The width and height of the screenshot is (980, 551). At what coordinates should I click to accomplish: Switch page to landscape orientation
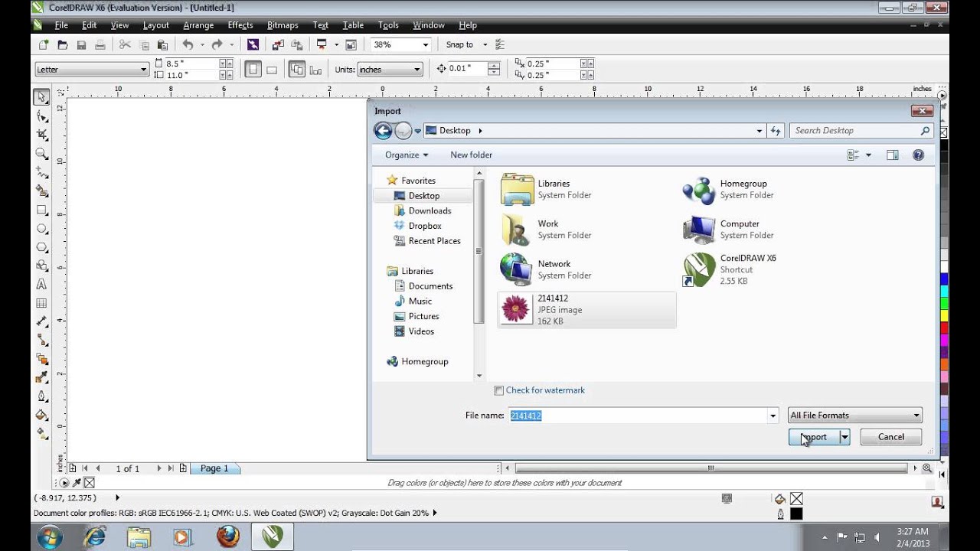pos(271,70)
